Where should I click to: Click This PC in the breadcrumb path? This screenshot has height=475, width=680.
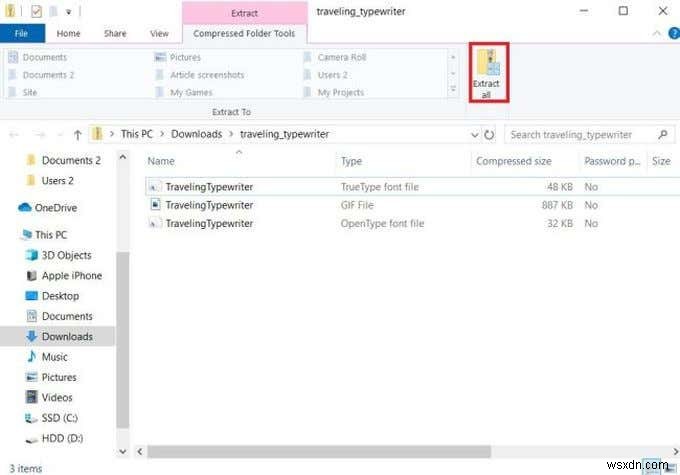pos(137,134)
